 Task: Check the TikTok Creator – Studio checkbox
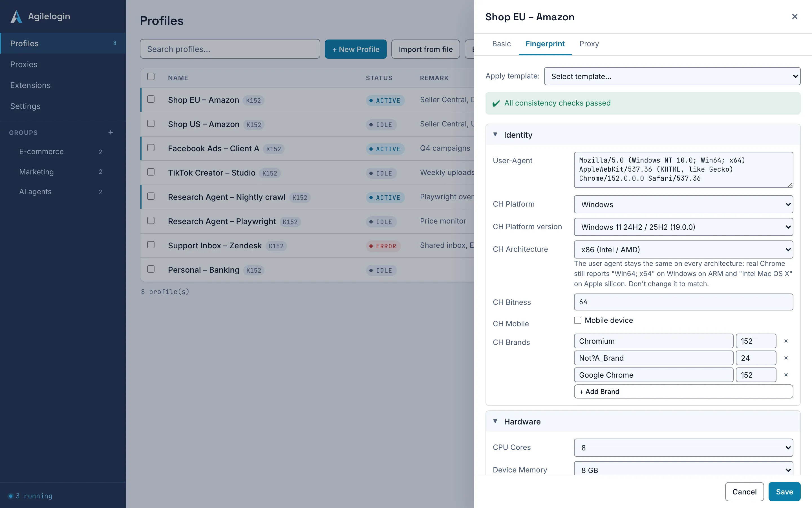click(x=151, y=172)
